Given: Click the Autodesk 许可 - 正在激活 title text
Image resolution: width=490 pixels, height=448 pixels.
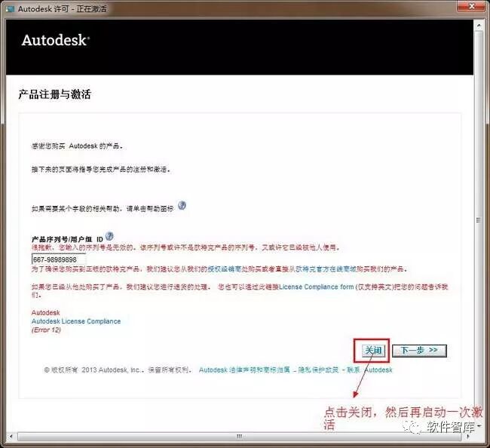Looking at the screenshot, I should (x=62, y=9).
